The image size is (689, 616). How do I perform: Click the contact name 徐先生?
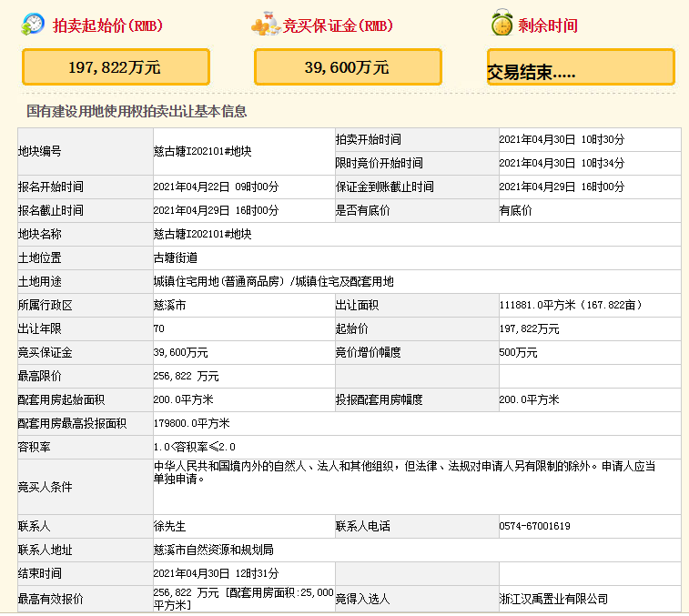(x=170, y=527)
